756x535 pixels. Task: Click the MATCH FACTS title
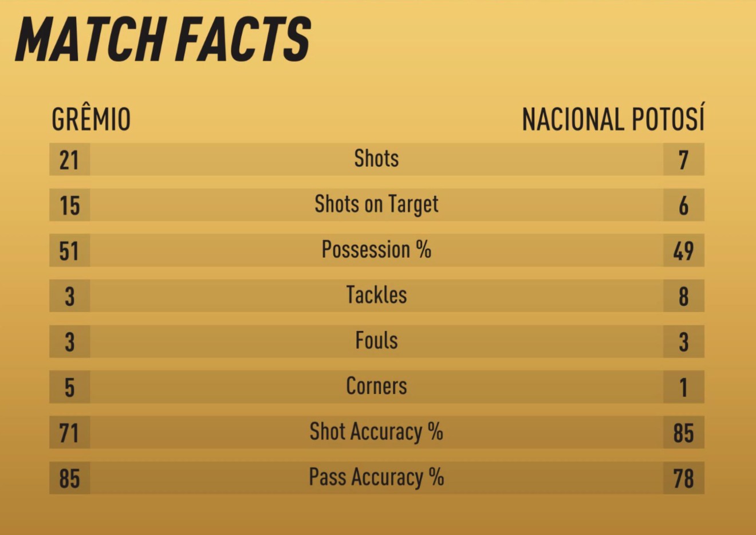click(163, 39)
